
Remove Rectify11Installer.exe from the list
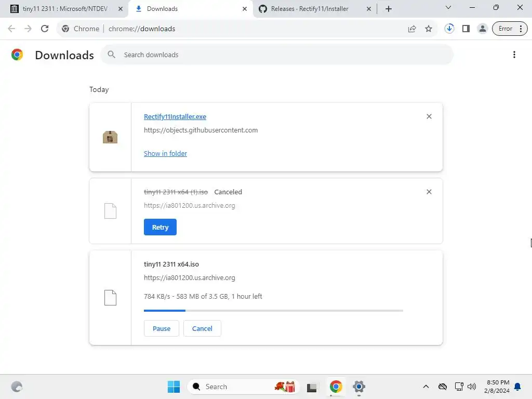(x=429, y=116)
